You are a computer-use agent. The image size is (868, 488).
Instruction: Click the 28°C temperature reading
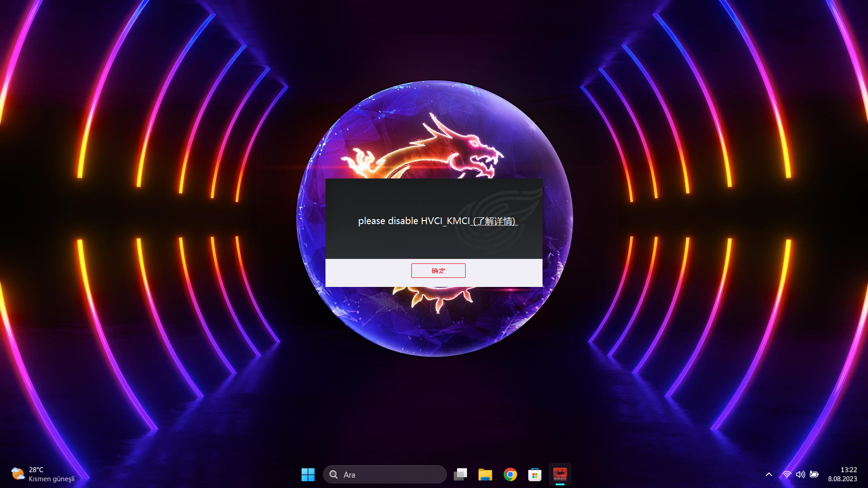point(36,470)
